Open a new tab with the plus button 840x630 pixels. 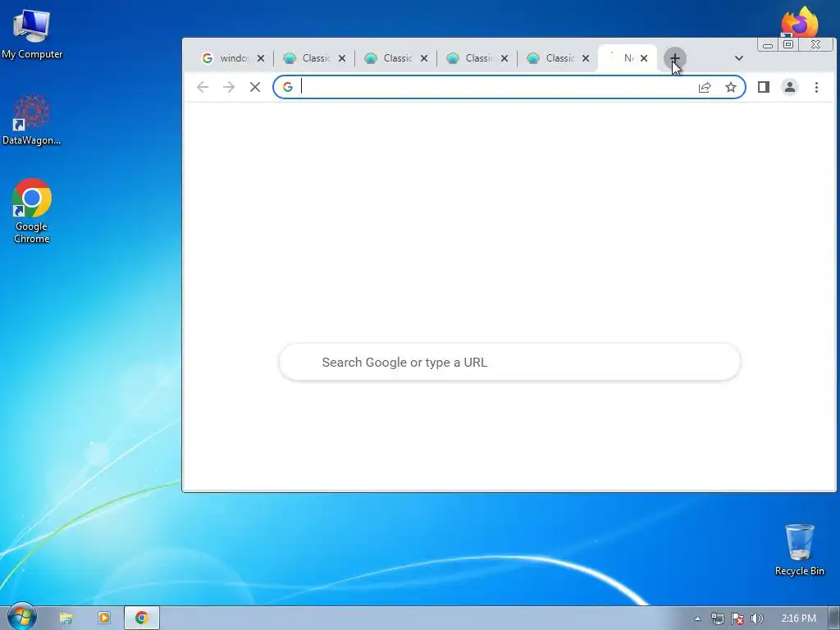pos(674,58)
